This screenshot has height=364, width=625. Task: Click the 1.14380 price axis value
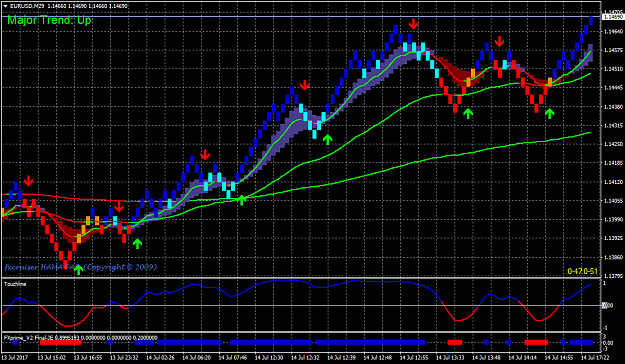point(614,106)
